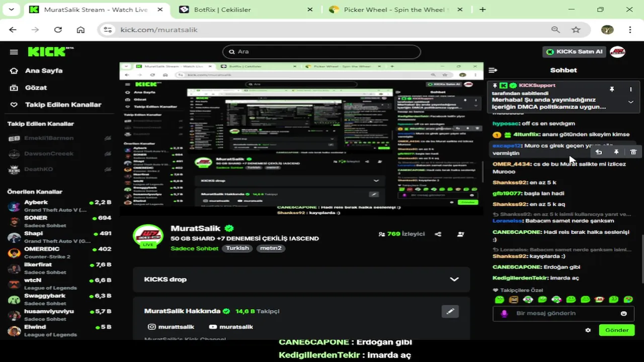Expand the pinned KICKSupport message chevron

630,102
